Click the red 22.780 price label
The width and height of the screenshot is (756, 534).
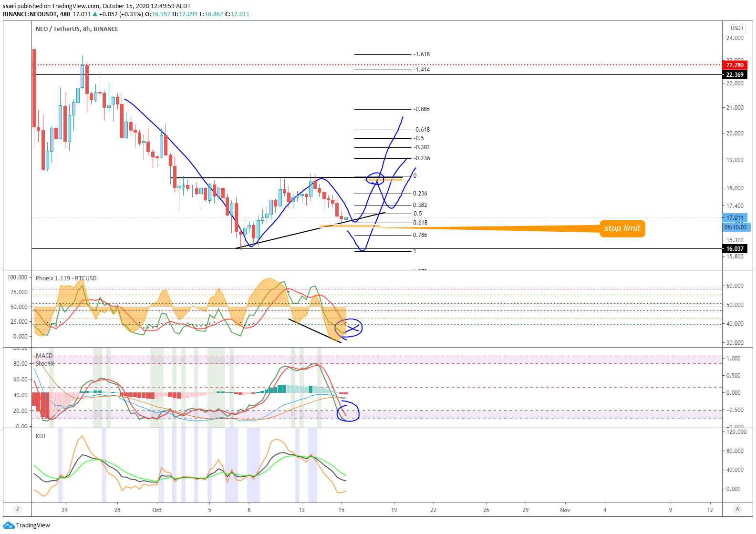[735, 65]
